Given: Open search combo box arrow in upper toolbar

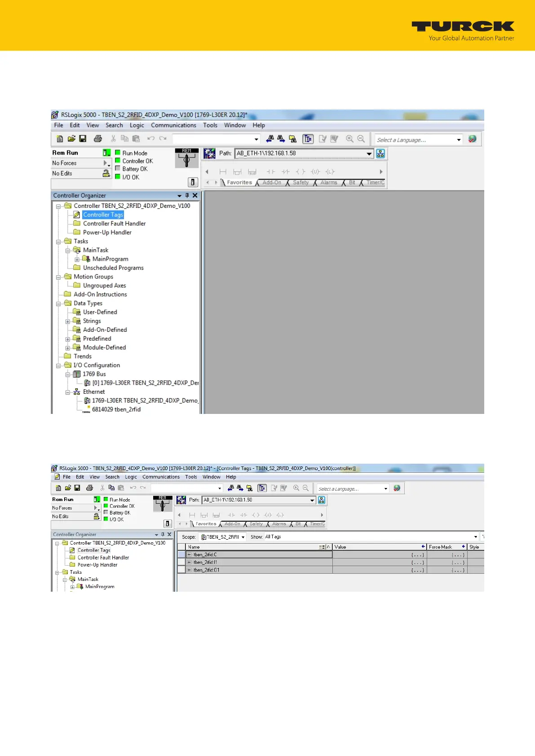Looking at the screenshot, I should click(256, 139).
